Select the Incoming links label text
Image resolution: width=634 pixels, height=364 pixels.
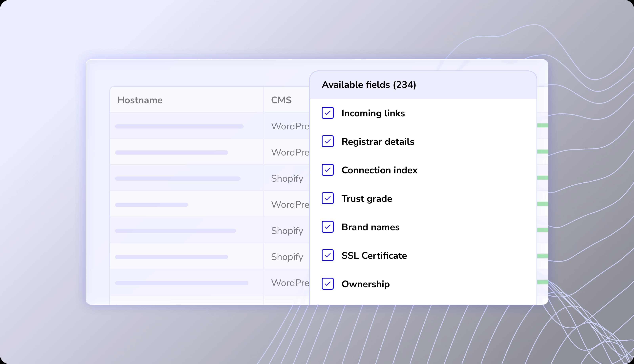(373, 113)
